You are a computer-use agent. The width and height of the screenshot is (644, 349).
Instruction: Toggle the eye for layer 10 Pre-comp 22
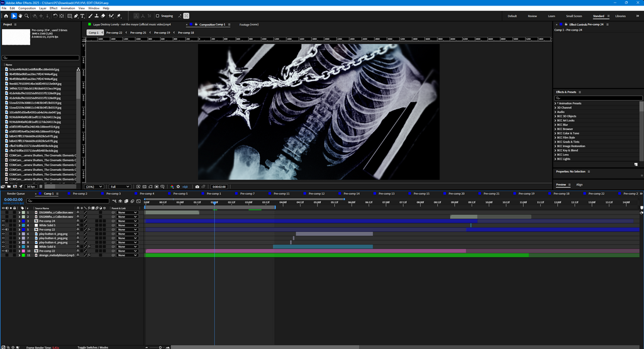pos(3,251)
